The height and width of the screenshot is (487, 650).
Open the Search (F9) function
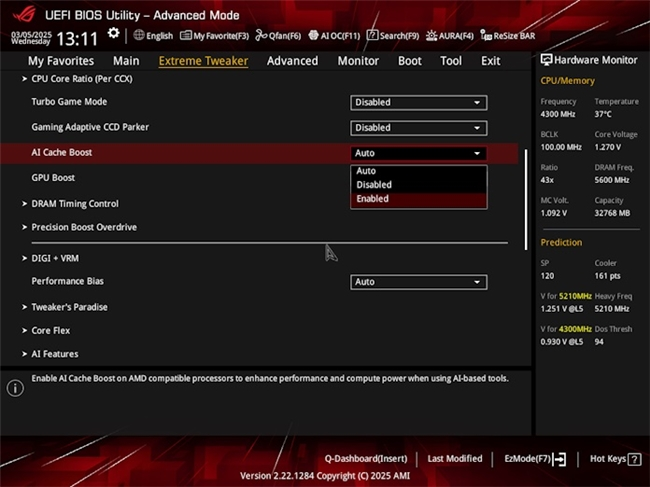[x=392, y=36]
